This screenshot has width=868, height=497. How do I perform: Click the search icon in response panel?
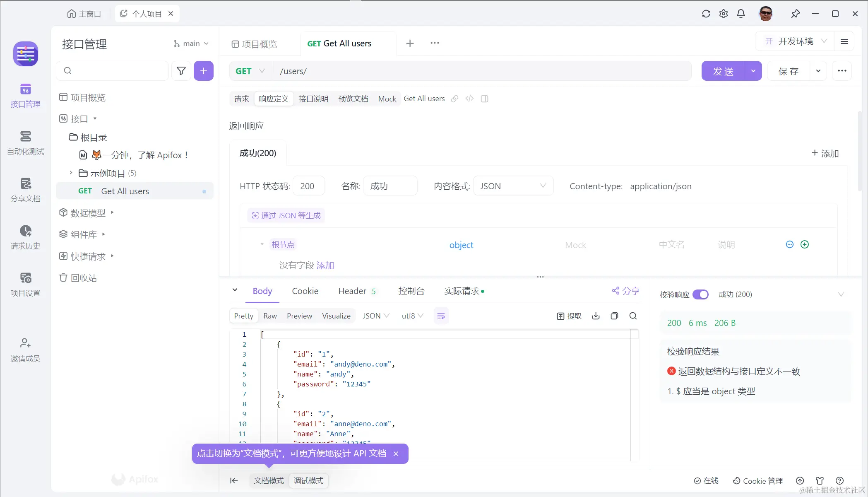633,316
